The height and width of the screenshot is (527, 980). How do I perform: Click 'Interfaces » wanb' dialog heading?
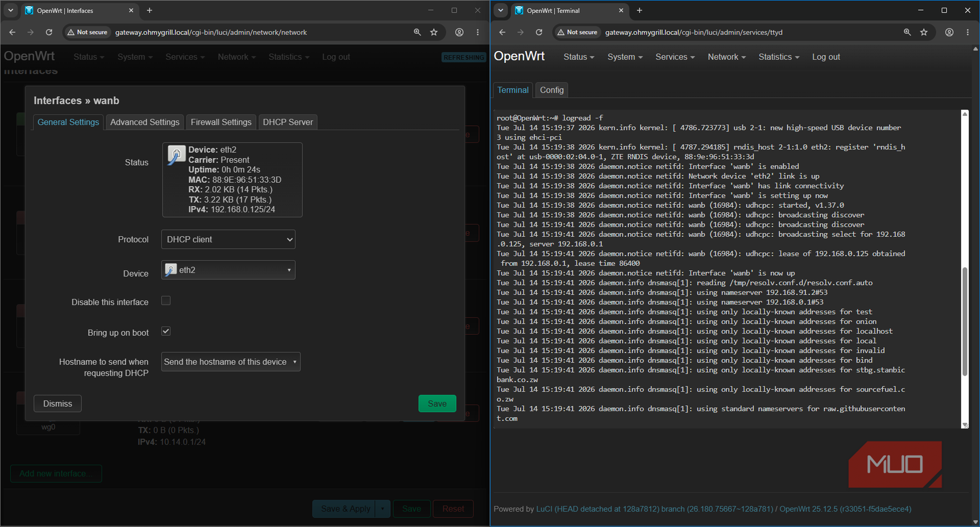[x=77, y=101]
